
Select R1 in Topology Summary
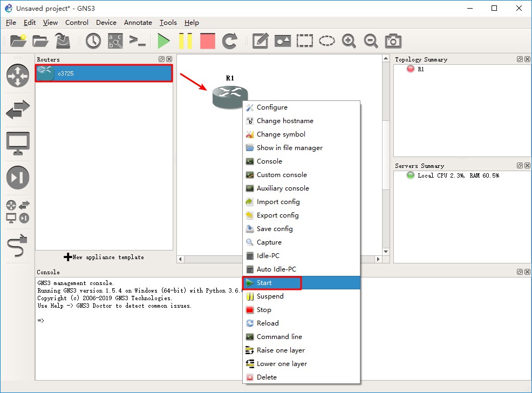(420, 69)
